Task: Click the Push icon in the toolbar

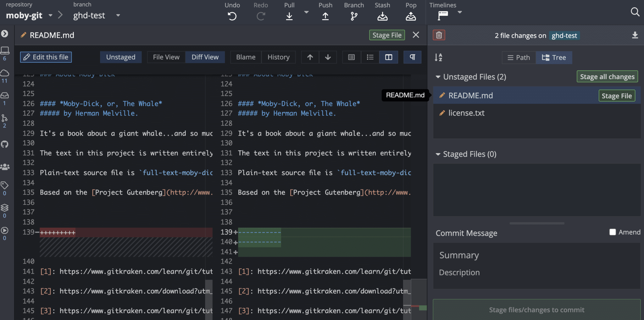Action: point(325,16)
